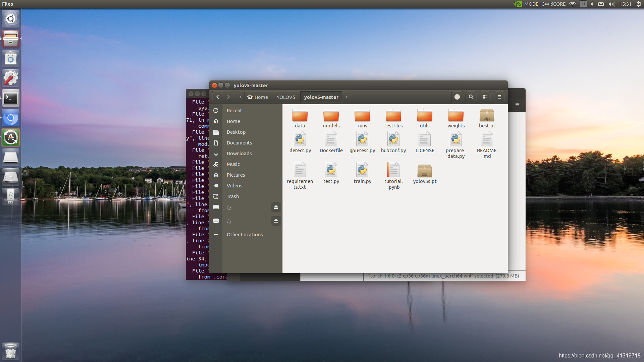Open Terminal from the Ubuntu launcher
This screenshot has width=644, height=362.
11,98
